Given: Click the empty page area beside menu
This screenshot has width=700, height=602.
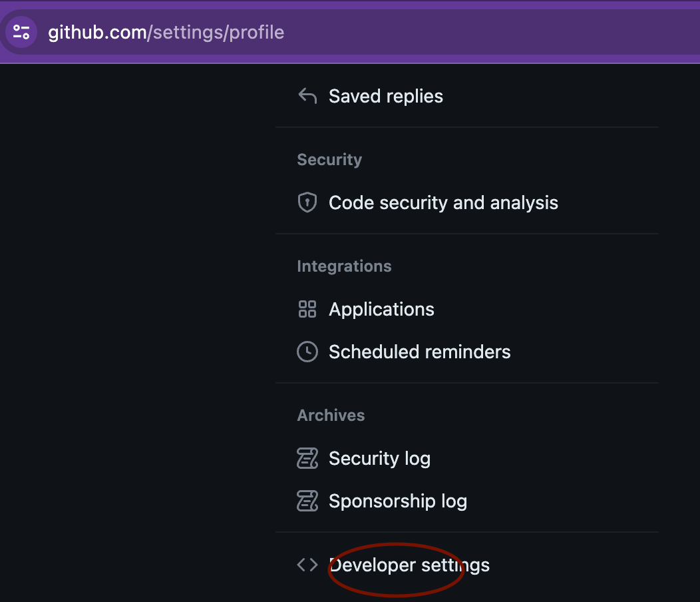Looking at the screenshot, I should click(134, 331).
